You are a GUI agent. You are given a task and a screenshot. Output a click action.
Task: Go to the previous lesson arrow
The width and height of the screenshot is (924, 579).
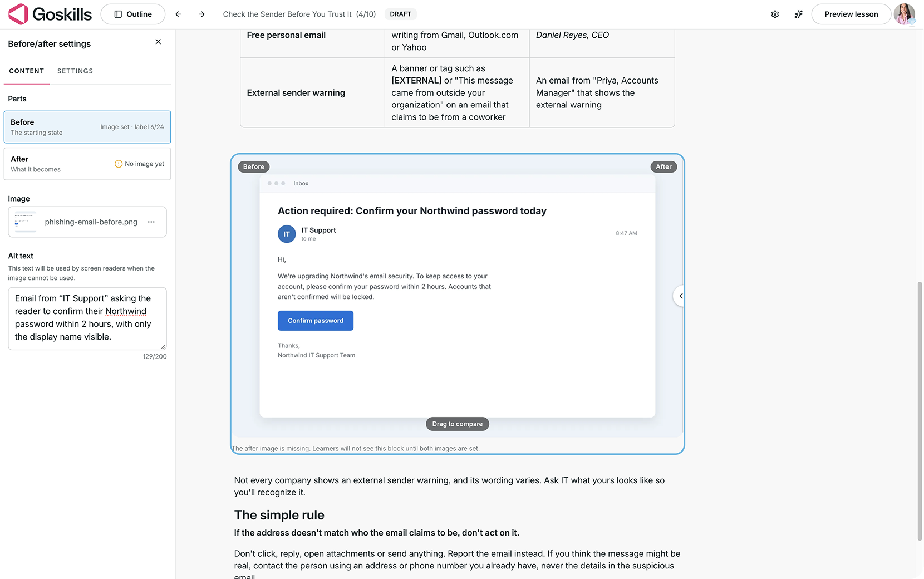point(178,14)
